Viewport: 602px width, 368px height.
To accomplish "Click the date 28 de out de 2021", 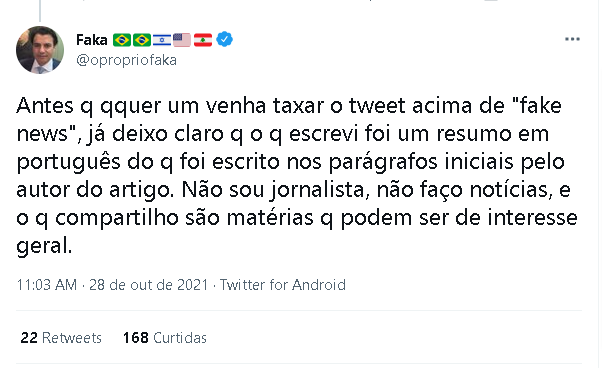I will [x=149, y=285].
